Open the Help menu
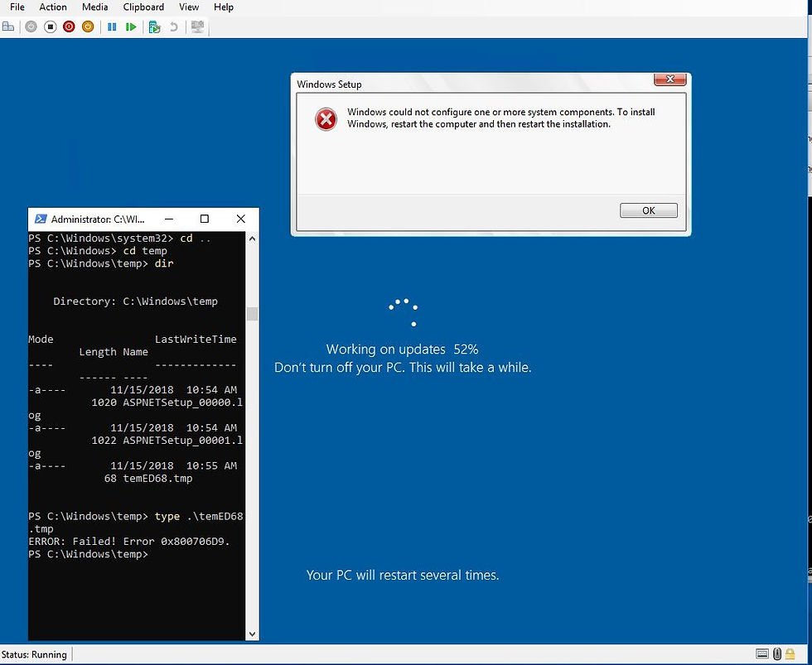812x665 pixels. click(223, 7)
